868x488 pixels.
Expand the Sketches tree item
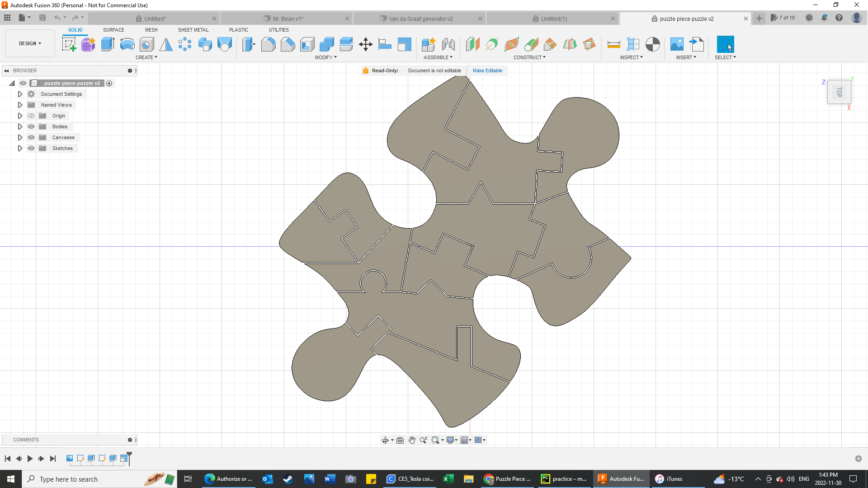point(20,148)
